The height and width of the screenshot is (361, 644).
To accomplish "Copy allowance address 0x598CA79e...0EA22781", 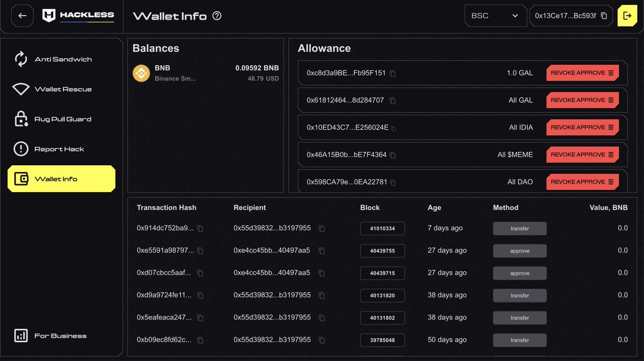I will click(393, 183).
